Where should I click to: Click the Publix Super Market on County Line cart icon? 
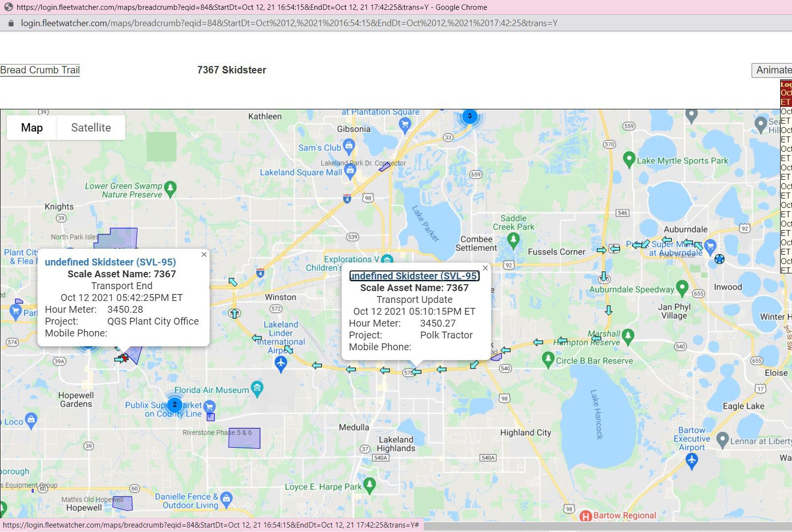(209, 406)
